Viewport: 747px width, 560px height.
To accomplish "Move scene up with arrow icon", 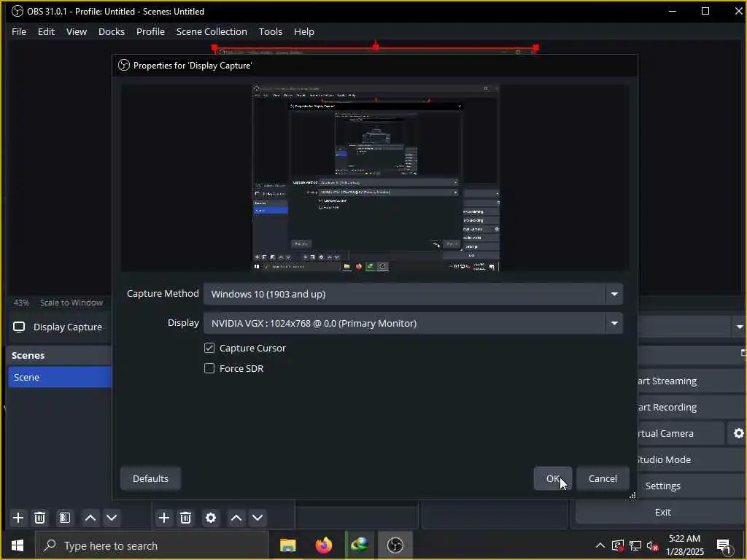I will point(90,518).
